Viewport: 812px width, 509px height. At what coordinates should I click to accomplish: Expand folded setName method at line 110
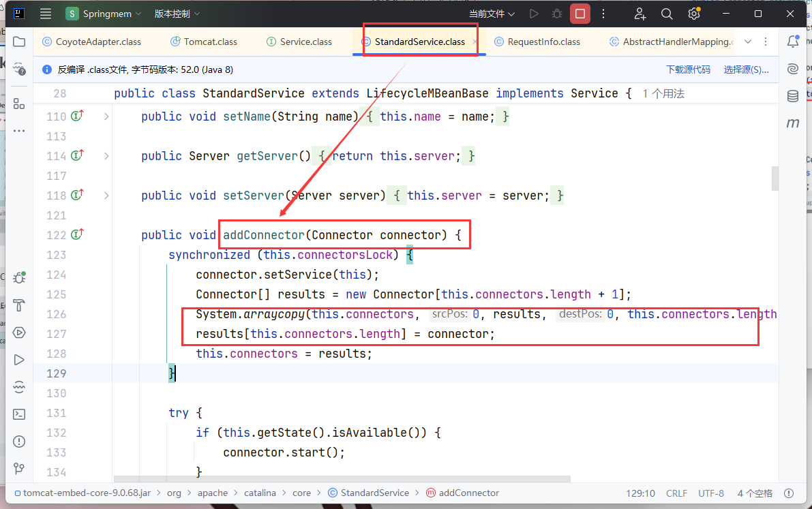pos(106,117)
